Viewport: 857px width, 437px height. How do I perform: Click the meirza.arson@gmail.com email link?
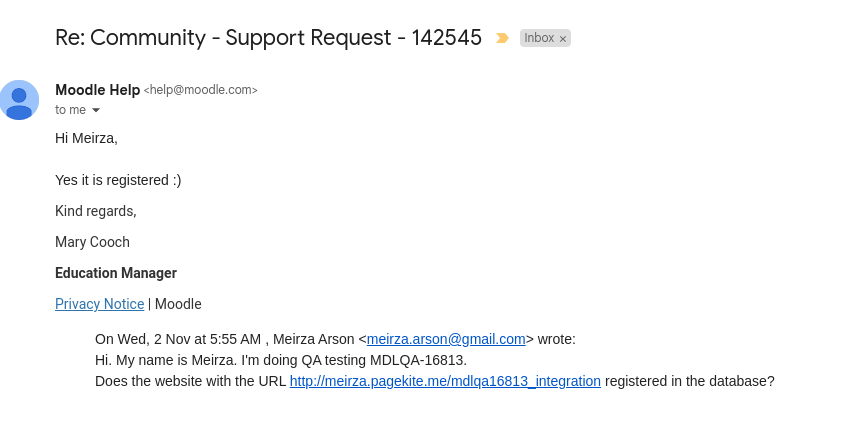click(x=446, y=339)
